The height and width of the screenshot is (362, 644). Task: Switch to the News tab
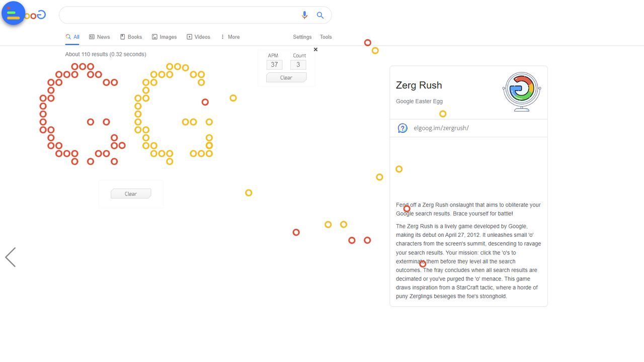point(100,37)
